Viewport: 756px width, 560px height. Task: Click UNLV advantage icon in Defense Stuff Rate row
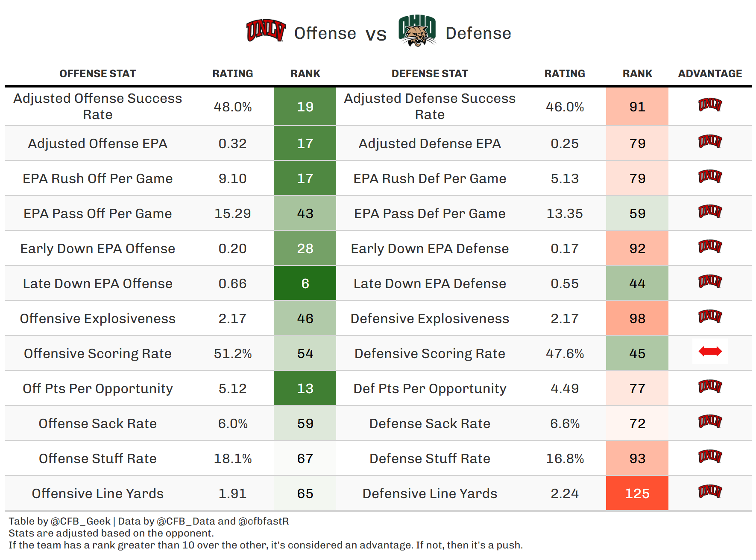(710, 456)
